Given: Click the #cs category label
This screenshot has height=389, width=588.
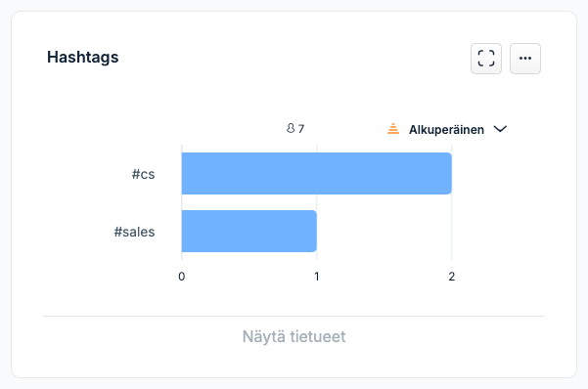Looking at the screenshot, I should 143,174.
